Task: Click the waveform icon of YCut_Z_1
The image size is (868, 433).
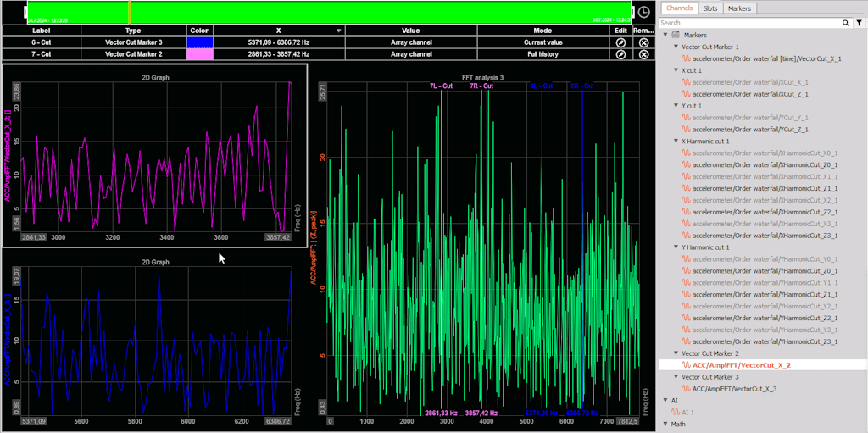Action: (687, 129)
